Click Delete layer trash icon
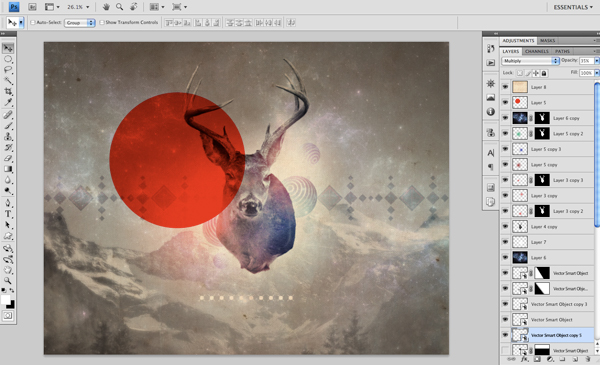The image size is (600, 365). tap(588, 359)
